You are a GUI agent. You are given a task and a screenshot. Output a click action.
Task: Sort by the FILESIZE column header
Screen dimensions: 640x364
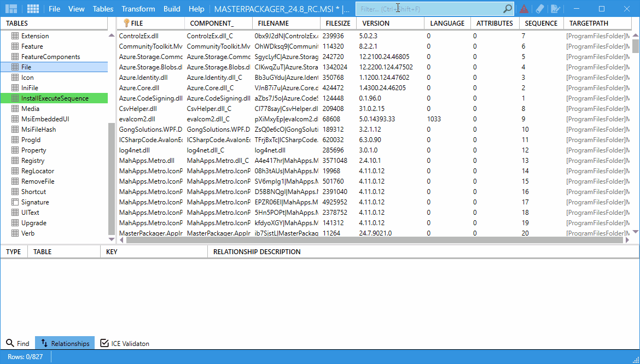[x=338, y=24]
